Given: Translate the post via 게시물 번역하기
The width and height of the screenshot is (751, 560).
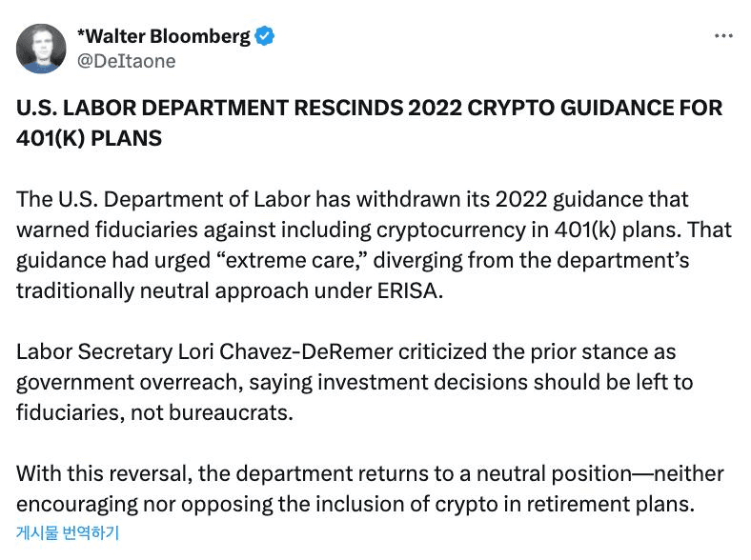Looking at the screenshot, I should [68, 532].
